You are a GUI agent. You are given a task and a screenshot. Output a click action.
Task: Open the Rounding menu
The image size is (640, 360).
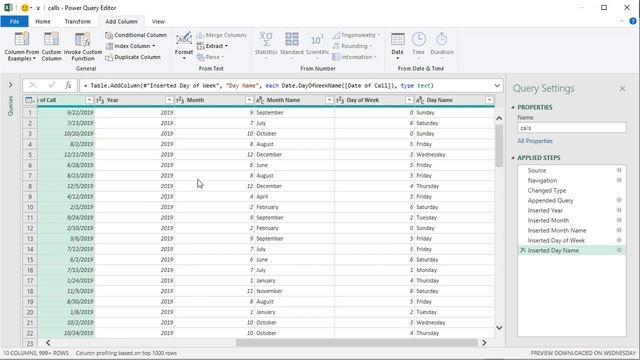pyautogui.click(x=352, y=46)
